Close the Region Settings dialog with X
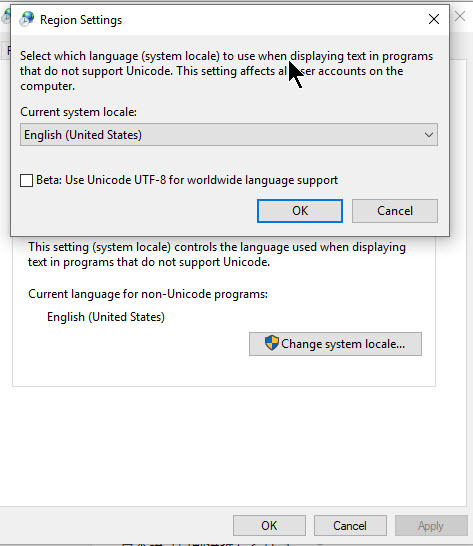473x546 pixels. pyautogui.click(x=434, y=19)
